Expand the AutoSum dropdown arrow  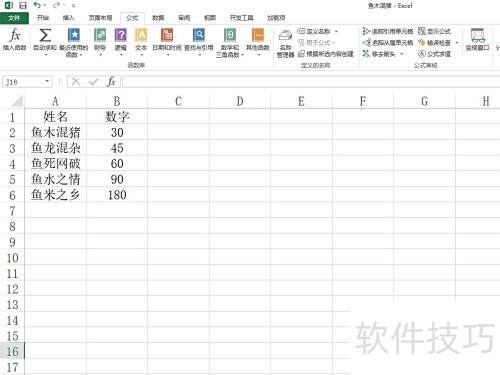coord(45,54)
